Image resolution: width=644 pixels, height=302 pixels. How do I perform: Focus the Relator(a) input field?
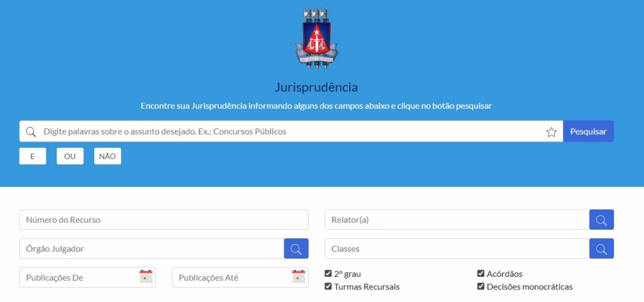[x=457, y=220]
